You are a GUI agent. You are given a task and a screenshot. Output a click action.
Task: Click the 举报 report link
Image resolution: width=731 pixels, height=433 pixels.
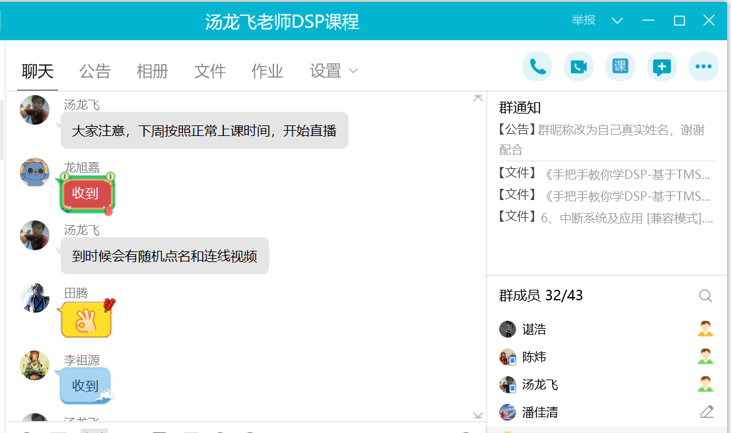pyautogui.click(x=583, y=21)
